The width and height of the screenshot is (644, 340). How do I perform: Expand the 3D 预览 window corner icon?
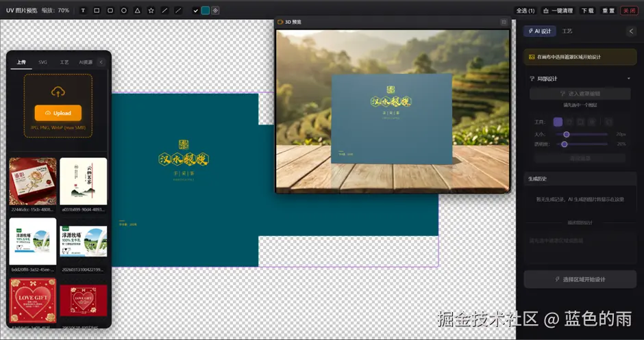pos(504,22)
